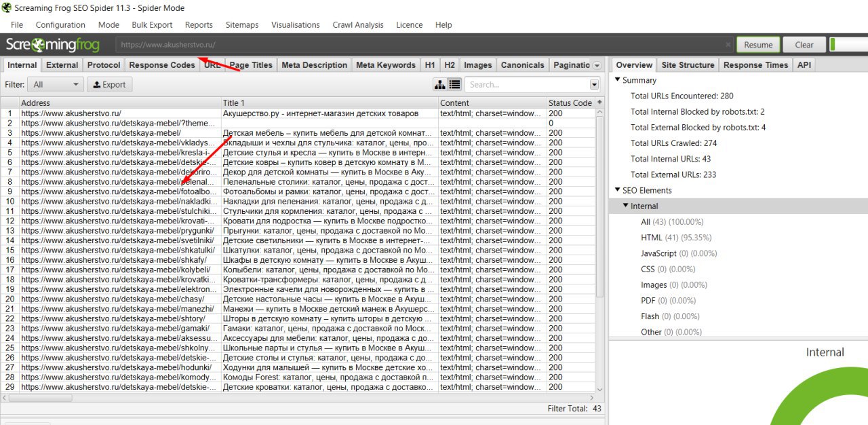Screen dimensions: 868x425
Task: Select row with detskaya-mebel/shtory/ address
Action: (x=298, y=319)
